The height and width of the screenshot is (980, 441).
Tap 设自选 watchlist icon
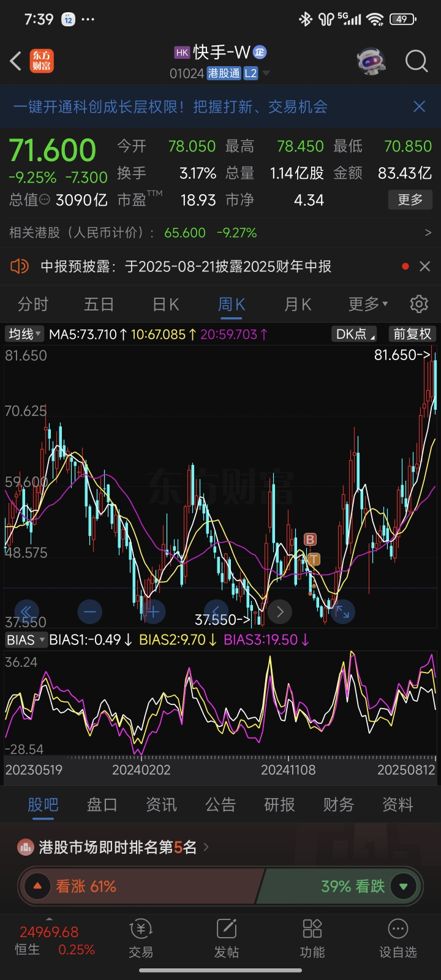[x=398, y=939]
